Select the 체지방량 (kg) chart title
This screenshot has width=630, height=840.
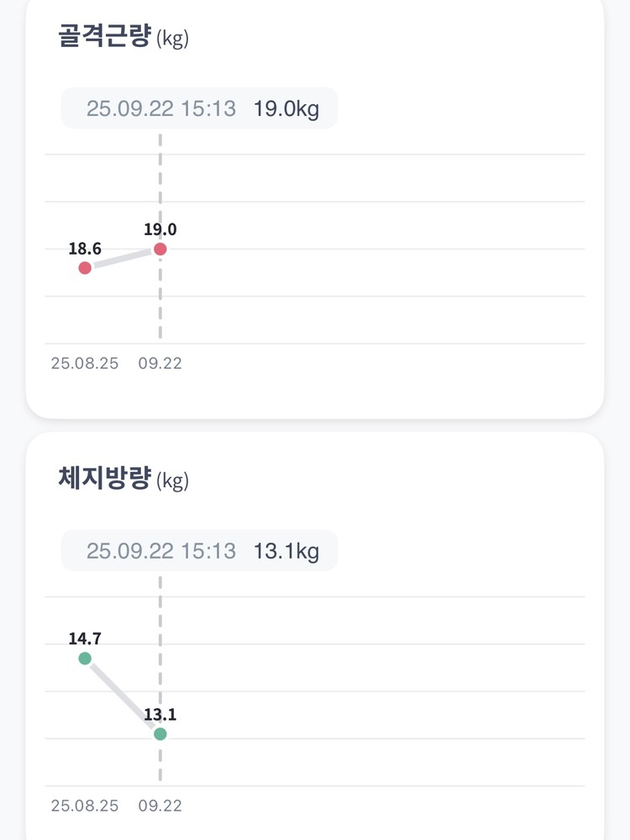[x=123, y=480]
